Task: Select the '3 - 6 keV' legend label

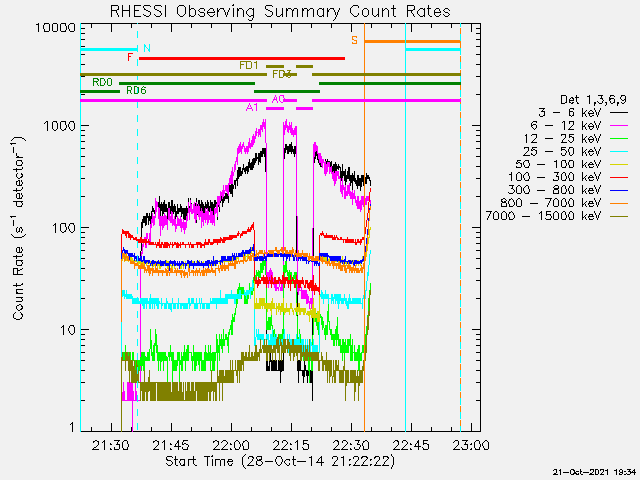Action: coord(569,112)
